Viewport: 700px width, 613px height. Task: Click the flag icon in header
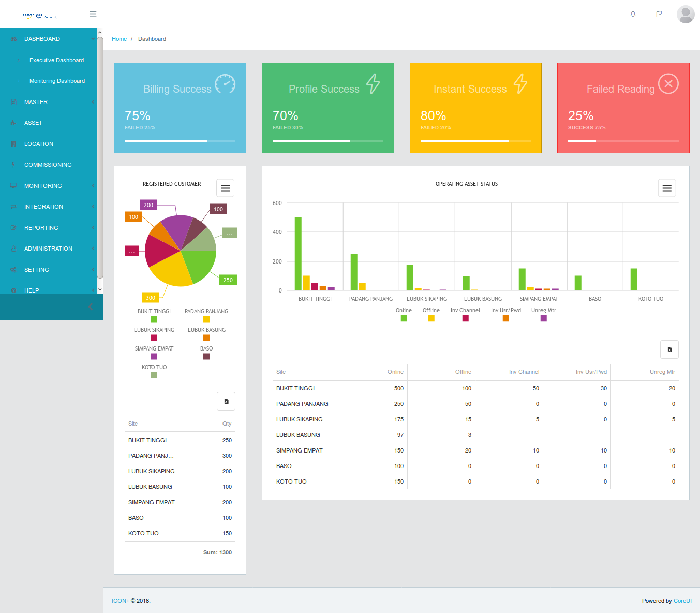[659, 14]
